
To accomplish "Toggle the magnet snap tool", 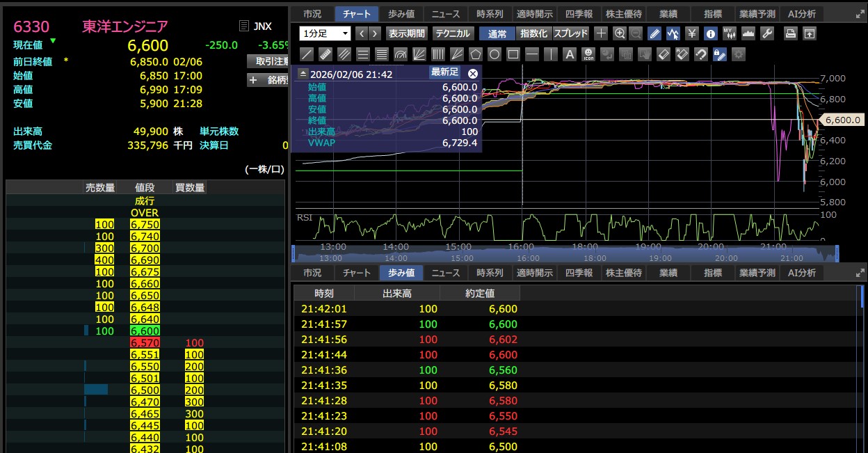I will point(701,54).
